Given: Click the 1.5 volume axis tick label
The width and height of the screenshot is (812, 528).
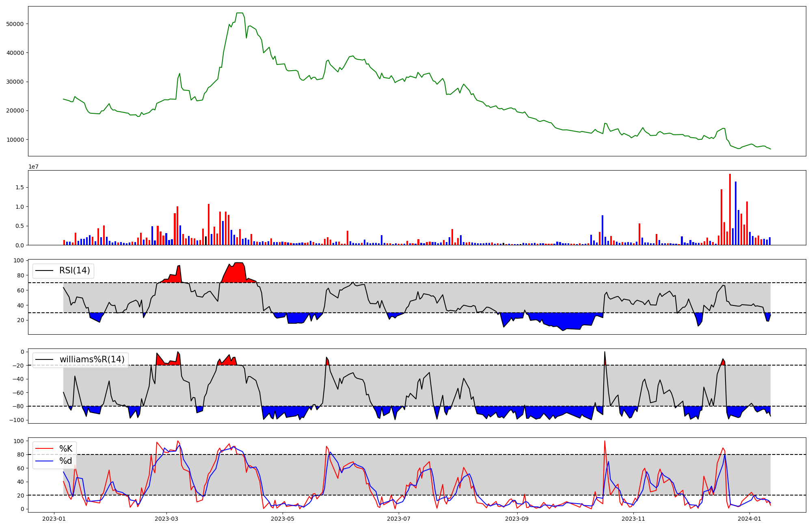Looking at the screenshot, I should (20, 187).
